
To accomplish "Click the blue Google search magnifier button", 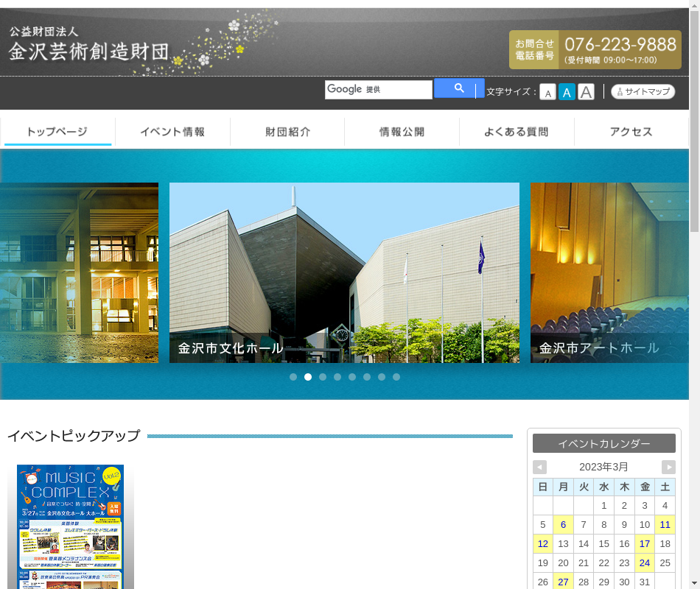I will click(458, 88).
